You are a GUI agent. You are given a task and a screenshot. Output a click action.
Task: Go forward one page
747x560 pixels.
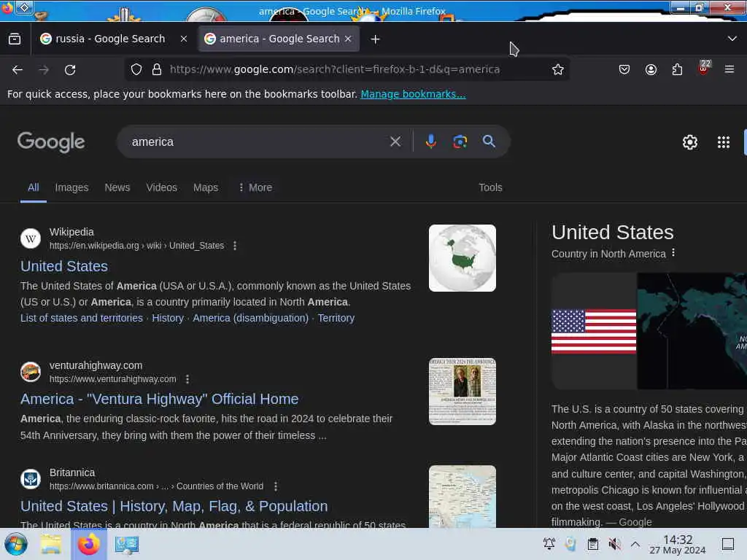[x=44, y=69]
